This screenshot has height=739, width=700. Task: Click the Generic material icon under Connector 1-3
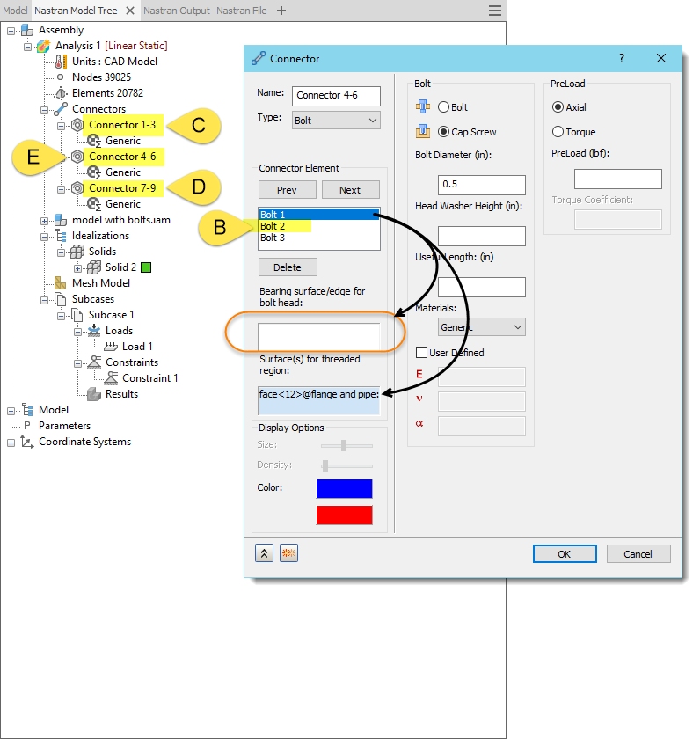(94, 141)
